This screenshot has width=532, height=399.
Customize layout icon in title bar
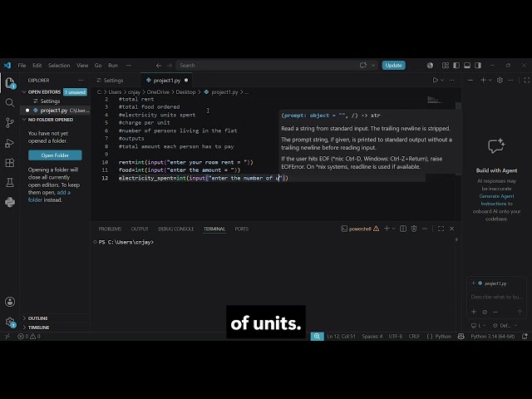pos(446,65)
